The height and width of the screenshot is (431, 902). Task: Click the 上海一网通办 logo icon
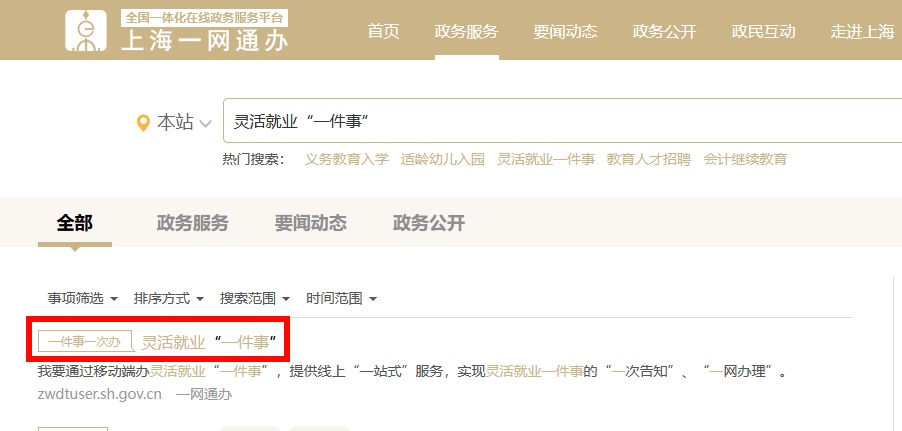(86, 30)
